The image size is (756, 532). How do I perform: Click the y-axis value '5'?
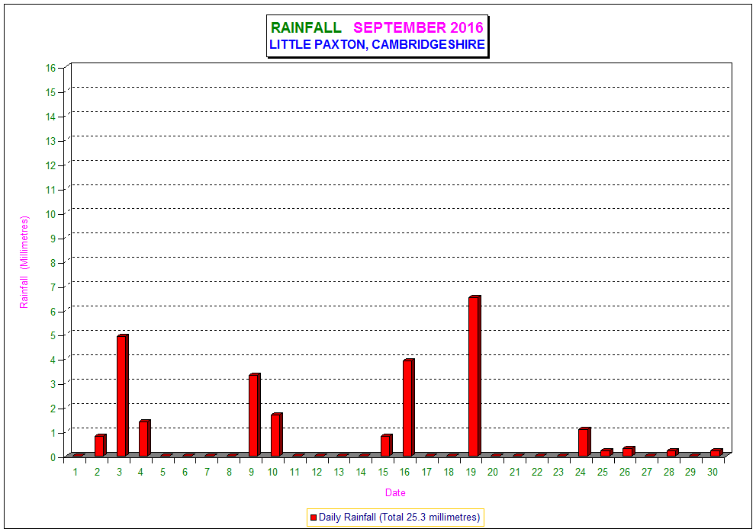(x=53, y=335)
